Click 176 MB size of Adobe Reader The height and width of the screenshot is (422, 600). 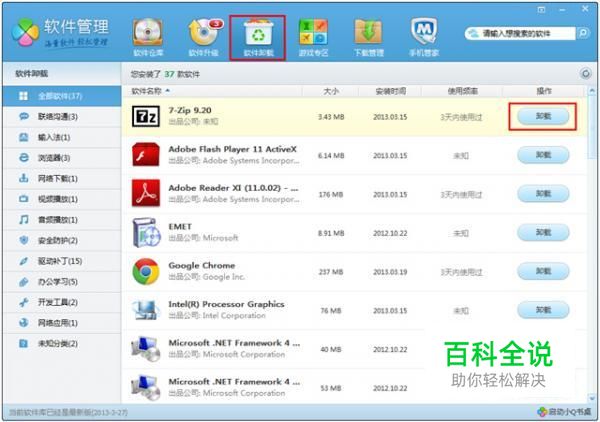coord(331,194)
